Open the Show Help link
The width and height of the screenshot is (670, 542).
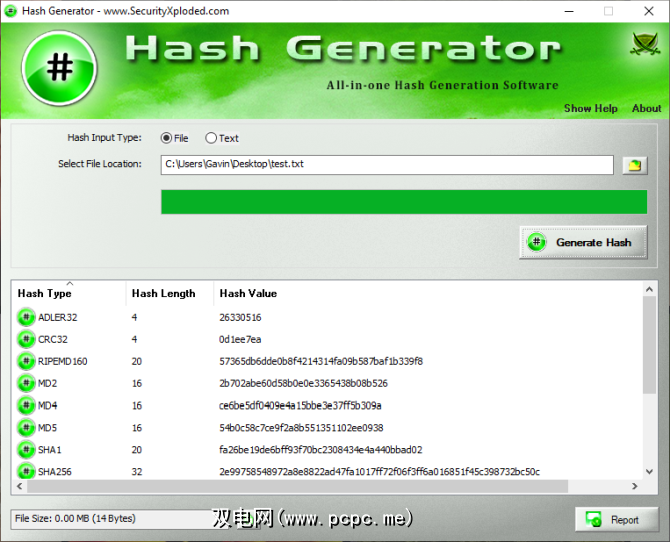[x=591, y=109]
